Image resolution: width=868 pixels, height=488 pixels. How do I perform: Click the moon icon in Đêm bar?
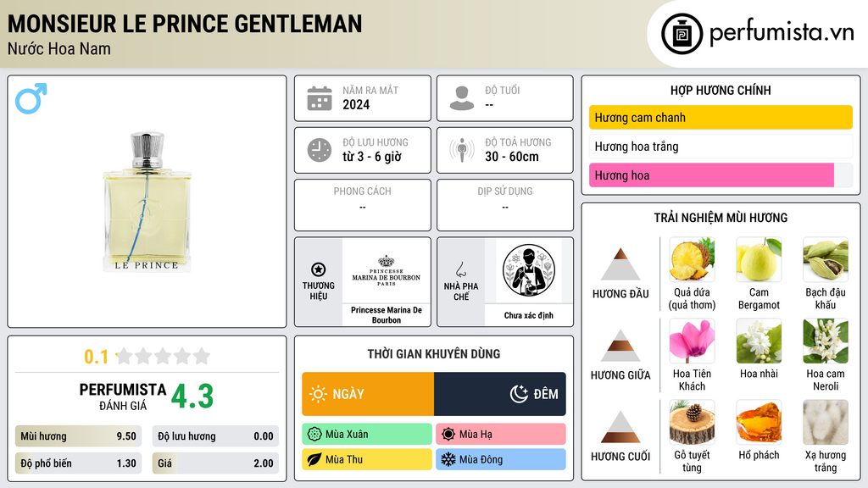pos(519,394)
